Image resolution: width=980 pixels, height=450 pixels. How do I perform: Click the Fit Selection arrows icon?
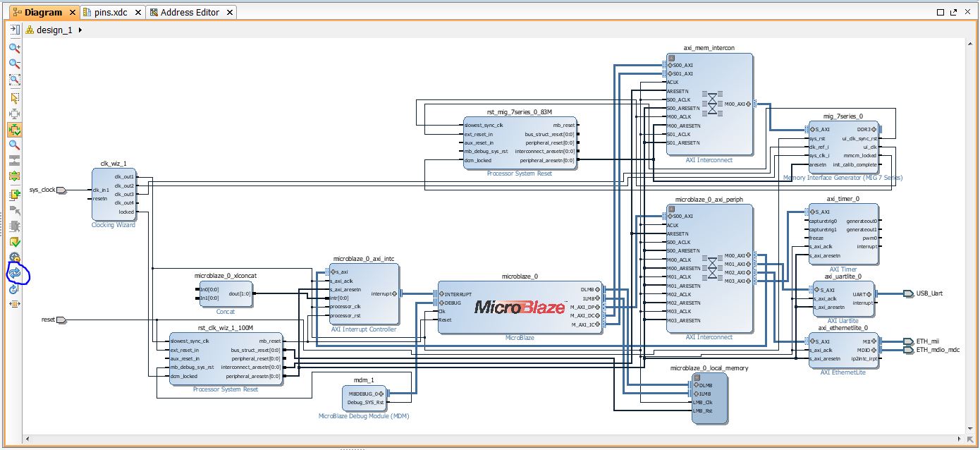[x=14, y=114]
